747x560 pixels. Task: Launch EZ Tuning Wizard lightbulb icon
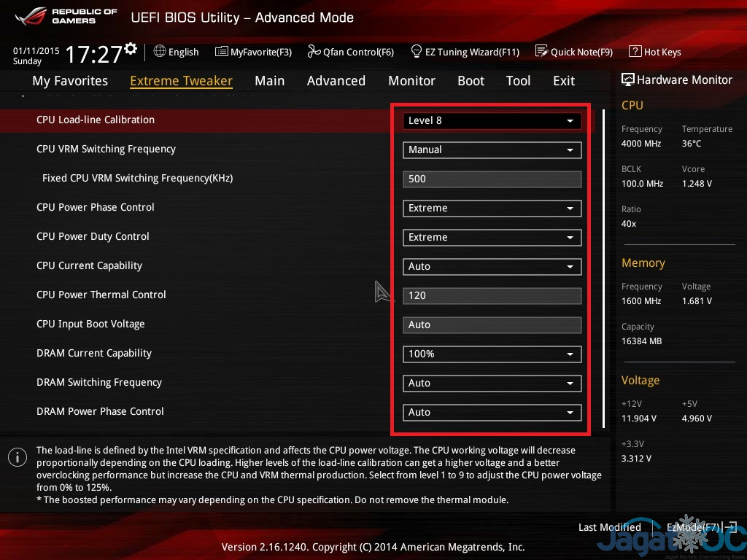(x=417, y=52)
